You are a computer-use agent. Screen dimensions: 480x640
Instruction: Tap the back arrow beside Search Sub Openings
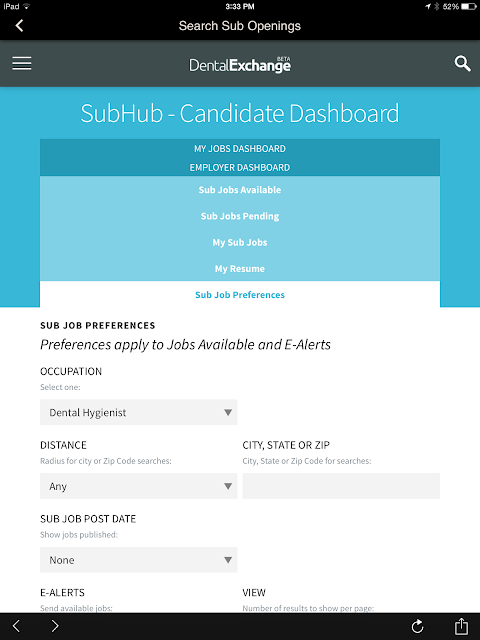pyautogui.click(x=19, y=26)
